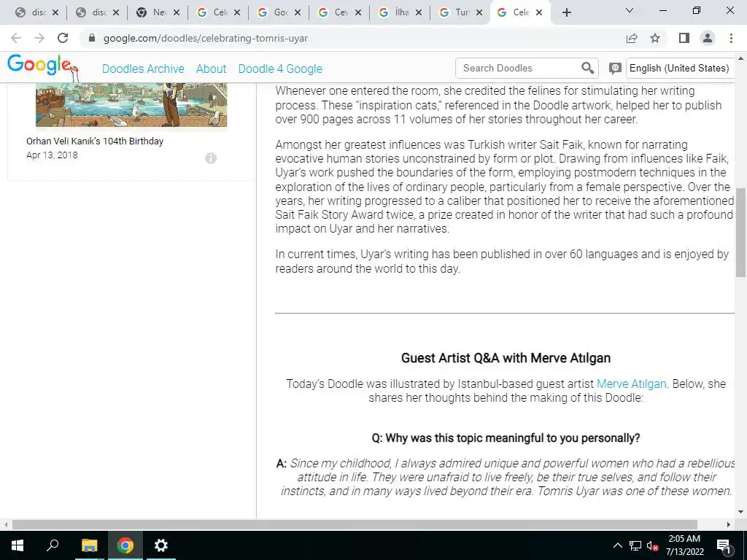Click 'Guest Artist Q&A with Merve Atılgan' heading
747x560 pixels.
pos(506,358)
